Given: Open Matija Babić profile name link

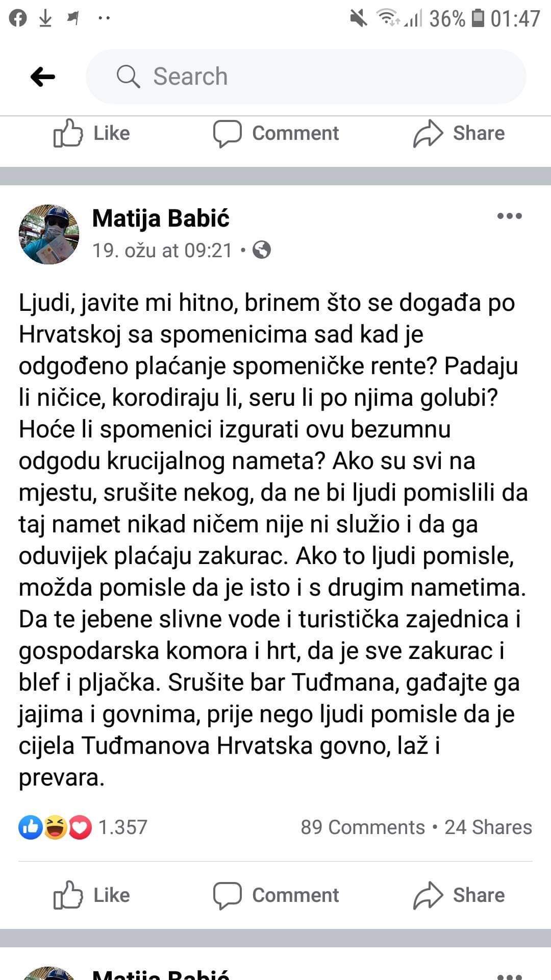Looking at the screenshot, I should [161, 218].
